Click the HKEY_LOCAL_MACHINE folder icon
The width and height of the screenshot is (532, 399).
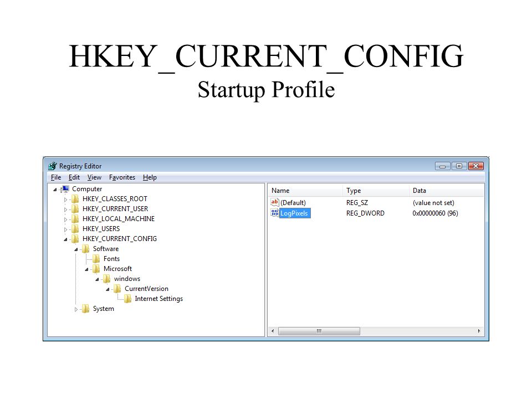coord(75,219)
